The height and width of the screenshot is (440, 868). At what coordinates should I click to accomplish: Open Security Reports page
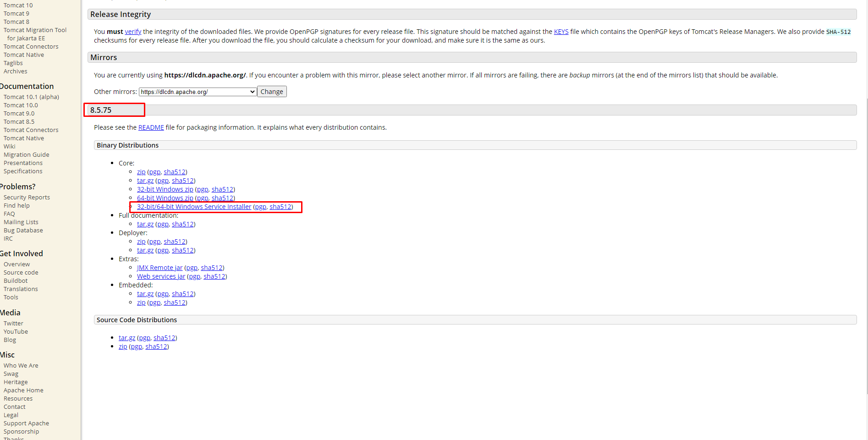click(27, 198)
